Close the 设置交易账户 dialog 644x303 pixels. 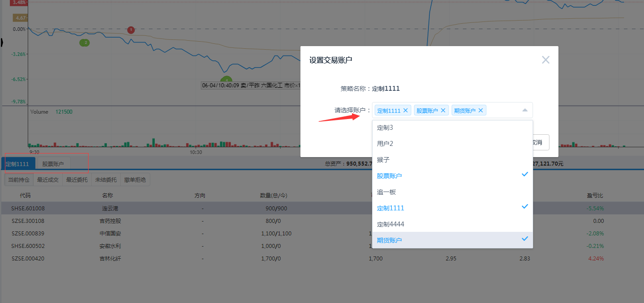[546, 60]
